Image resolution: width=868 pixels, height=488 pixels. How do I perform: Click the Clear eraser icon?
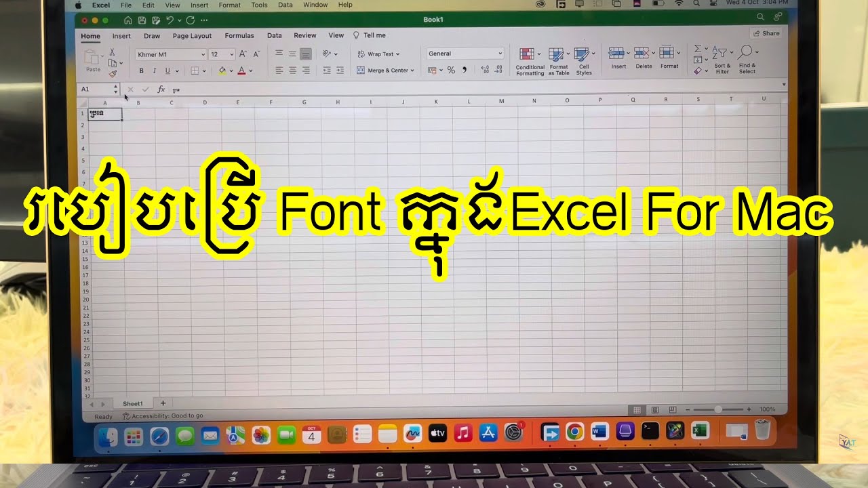tap(698, 70)
